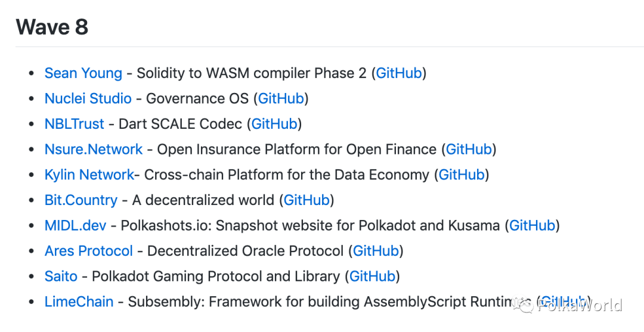
Task: Open GitHub link for Solidity to WASM compiler
Action: 399,73
